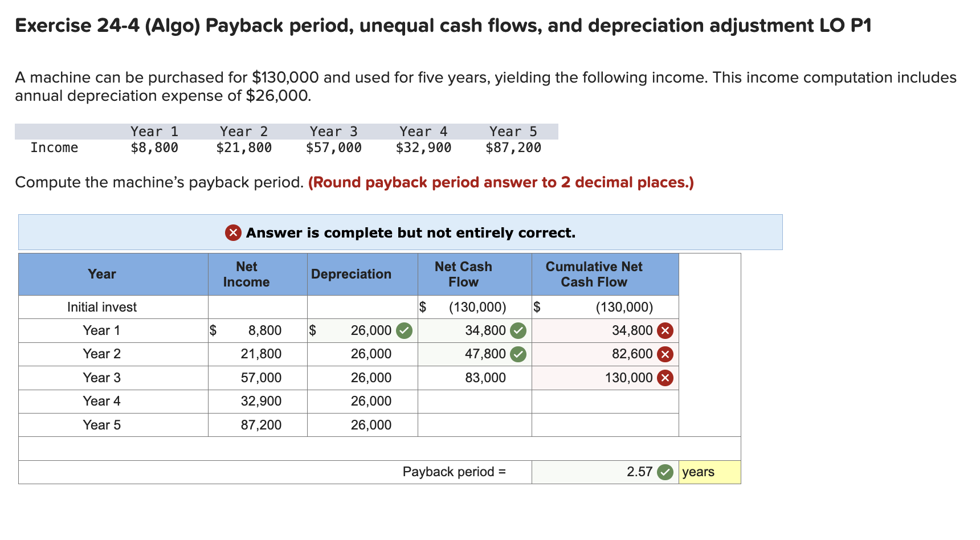Click red X next to cumulative 34,800
Image resolution: width=980 pixels, height=540 pixels.
point(665,330)
